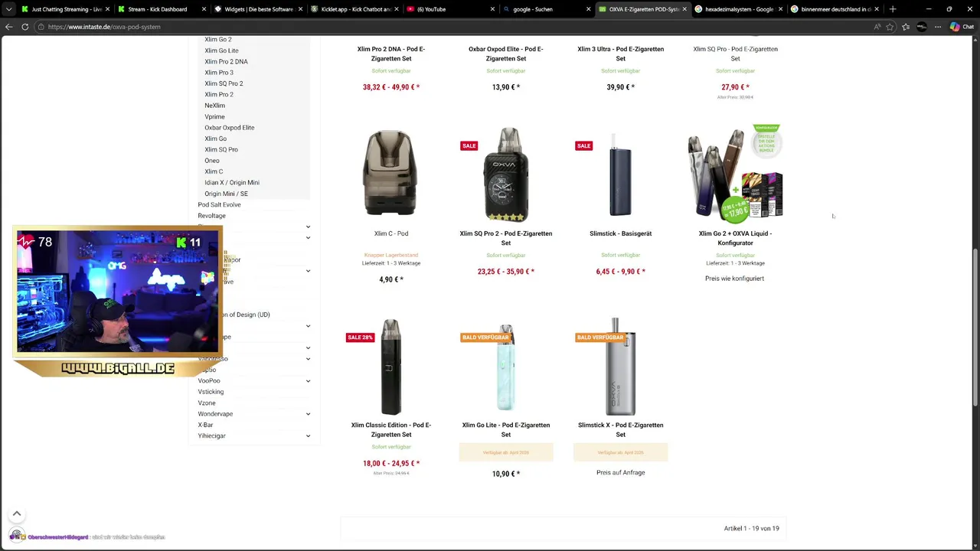Select Idian X / Origin Mini in sidebar
Screen dimensions: 980x551
232,183
